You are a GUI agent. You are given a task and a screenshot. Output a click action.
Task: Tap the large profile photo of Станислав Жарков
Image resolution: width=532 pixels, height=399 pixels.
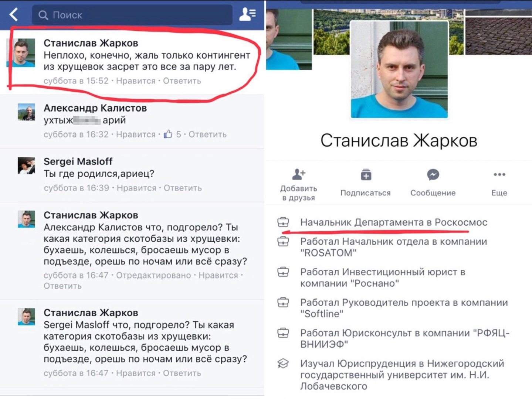click(399, 69)
